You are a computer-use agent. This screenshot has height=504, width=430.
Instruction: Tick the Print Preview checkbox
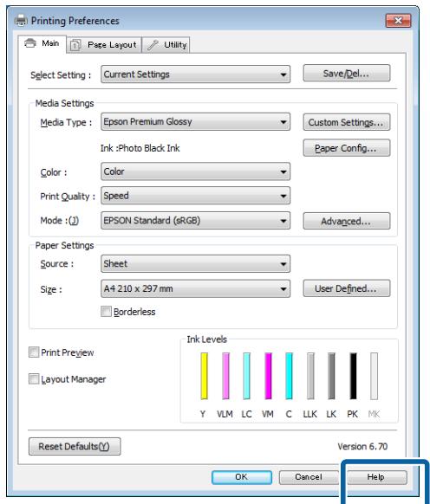(x=34, y=352)
